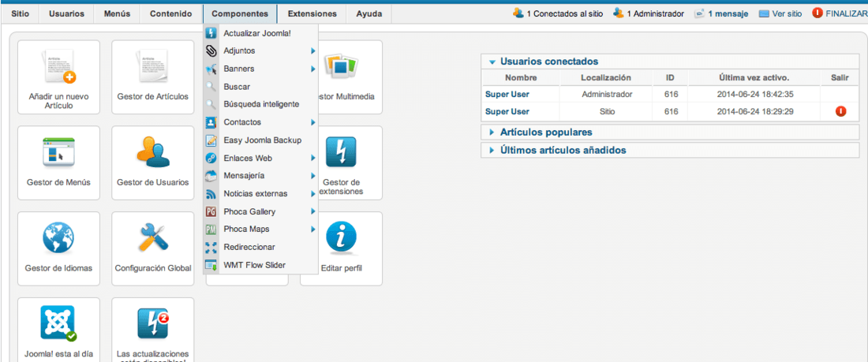Screen dimensions: 868x362
Task: Expand the Enlaces Web submenu arrow
Action: (x=312, y=158)
